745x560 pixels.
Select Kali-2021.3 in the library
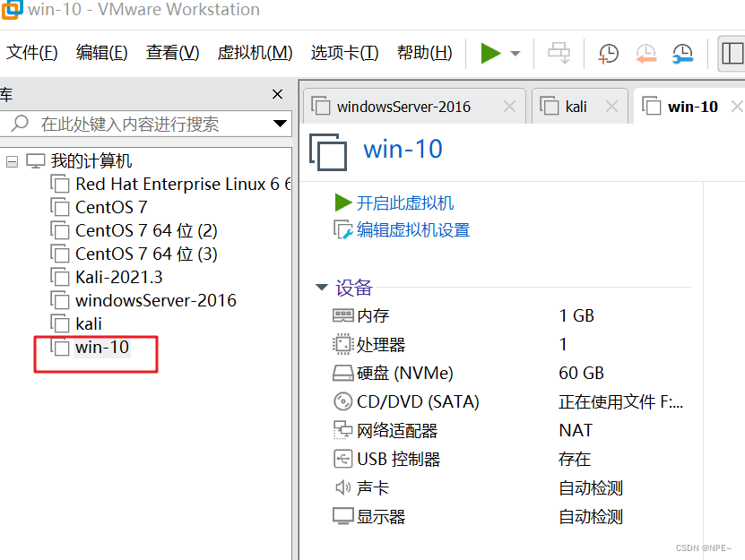118,277
